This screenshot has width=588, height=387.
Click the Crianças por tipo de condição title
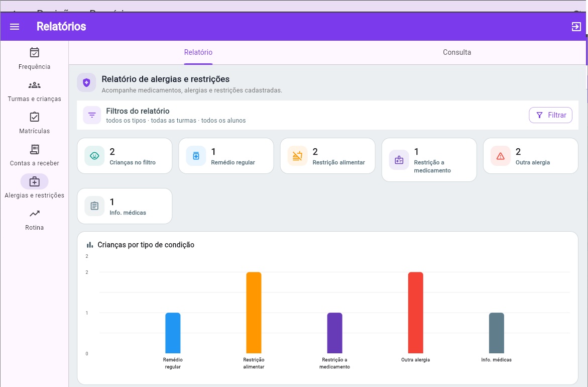coord(146,245)
